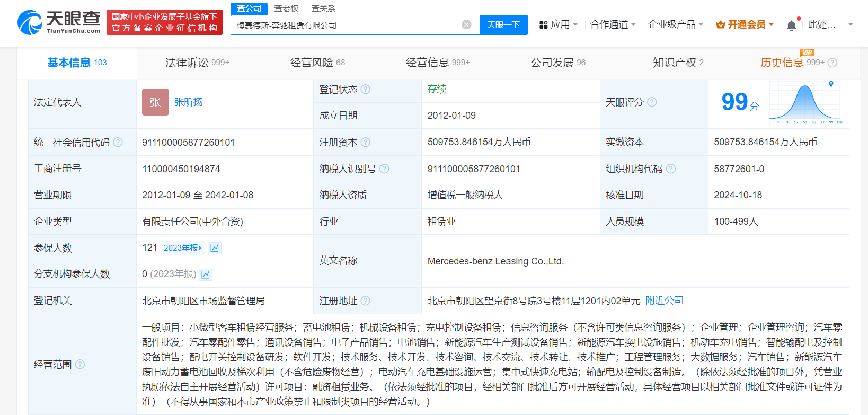Click registration number 110000450194874
868x415 pixels.
pos(181,169)
